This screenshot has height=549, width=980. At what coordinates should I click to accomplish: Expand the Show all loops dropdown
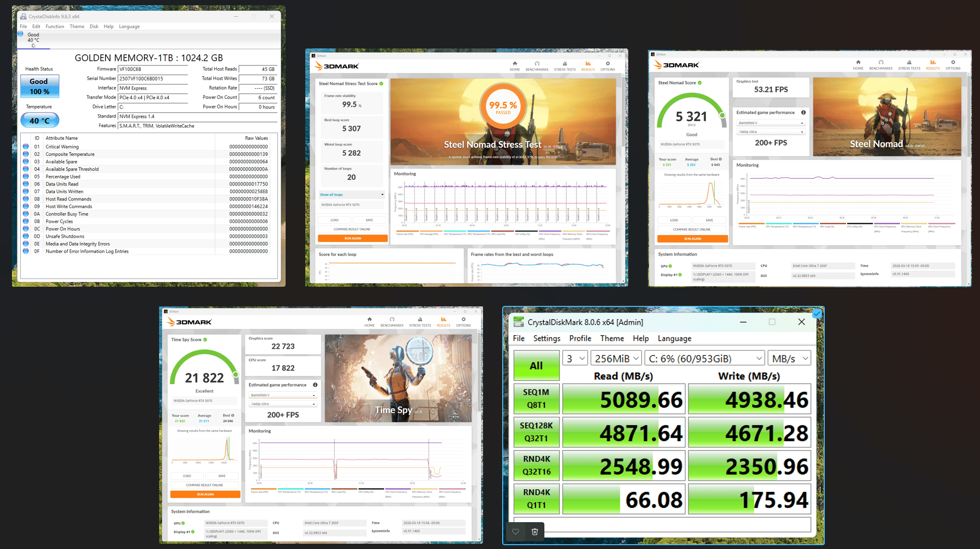pos(352,195)
